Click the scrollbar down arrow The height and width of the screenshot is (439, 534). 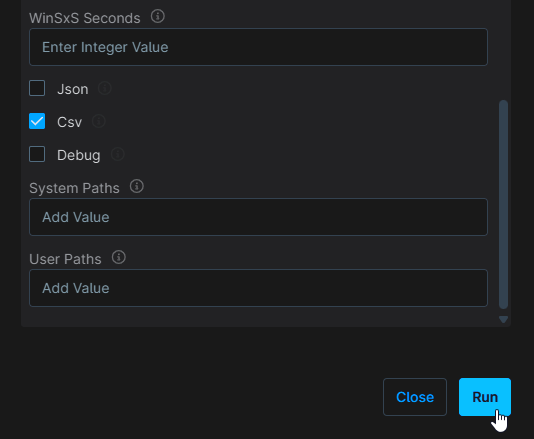pos(503,319)
